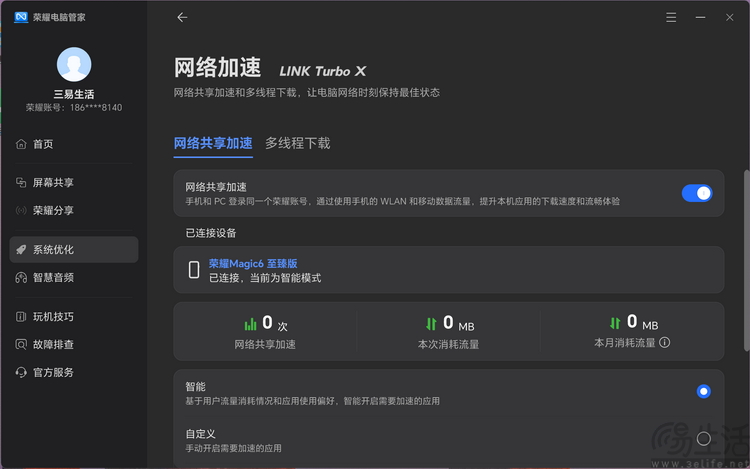
Task: Switch to the 多线程下载 tab
Action: (x=298, y=143)
